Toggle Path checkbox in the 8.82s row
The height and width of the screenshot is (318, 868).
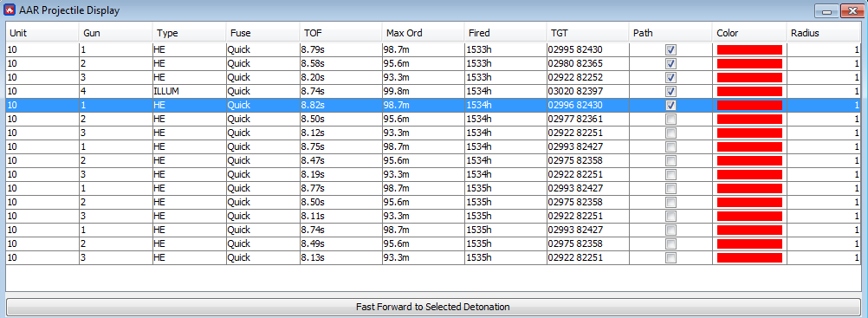click(x=671, y=105)
